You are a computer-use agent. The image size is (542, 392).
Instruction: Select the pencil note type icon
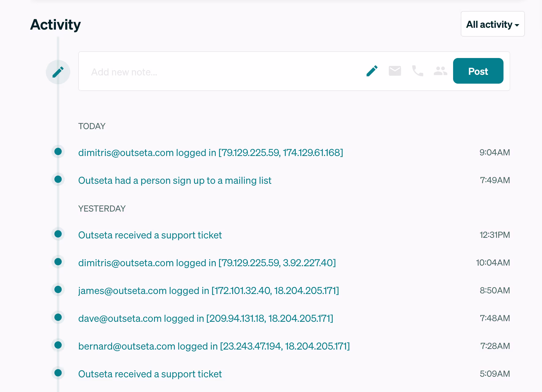pyautogui.click(x=372, y=71)
